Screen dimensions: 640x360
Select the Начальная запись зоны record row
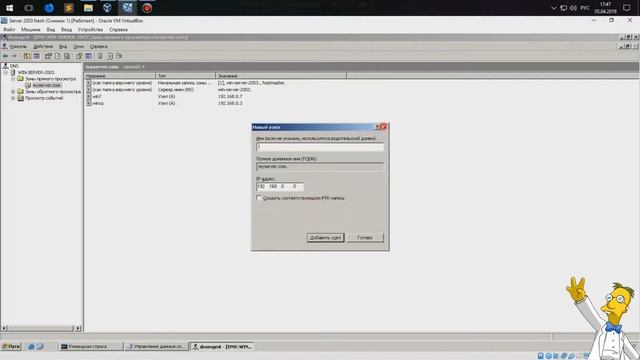click(185, 83)
